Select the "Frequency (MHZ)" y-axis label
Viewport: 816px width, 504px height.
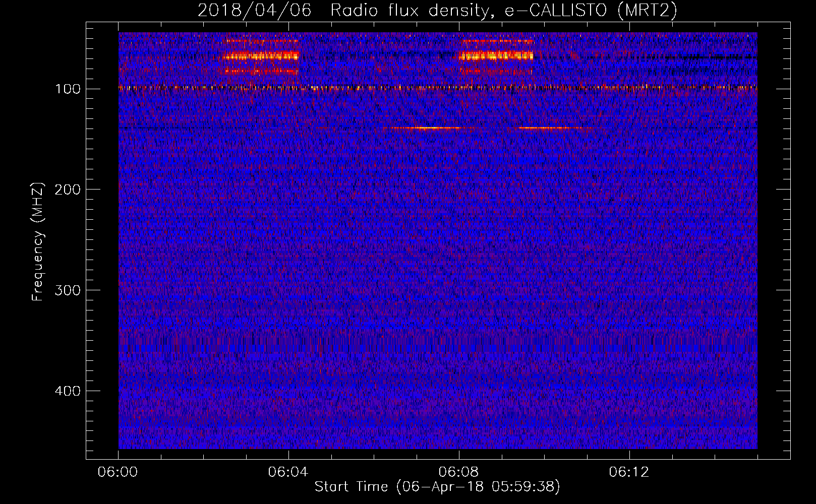point(38,242)
